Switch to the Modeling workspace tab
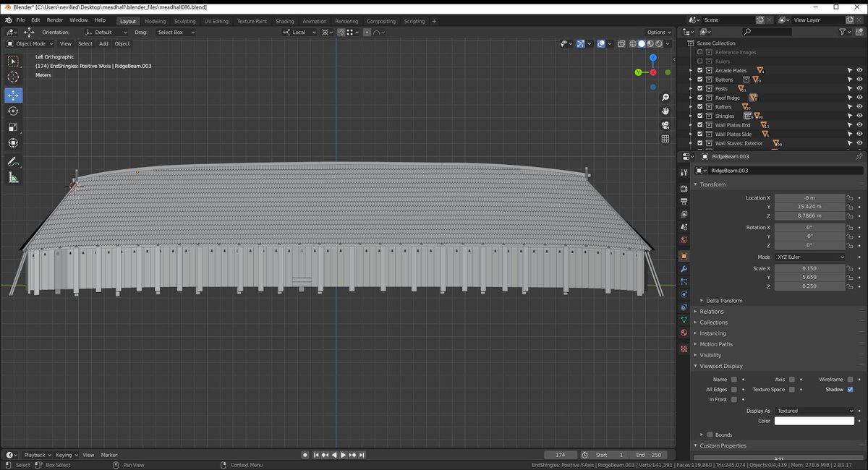 (x=155, y=21)
